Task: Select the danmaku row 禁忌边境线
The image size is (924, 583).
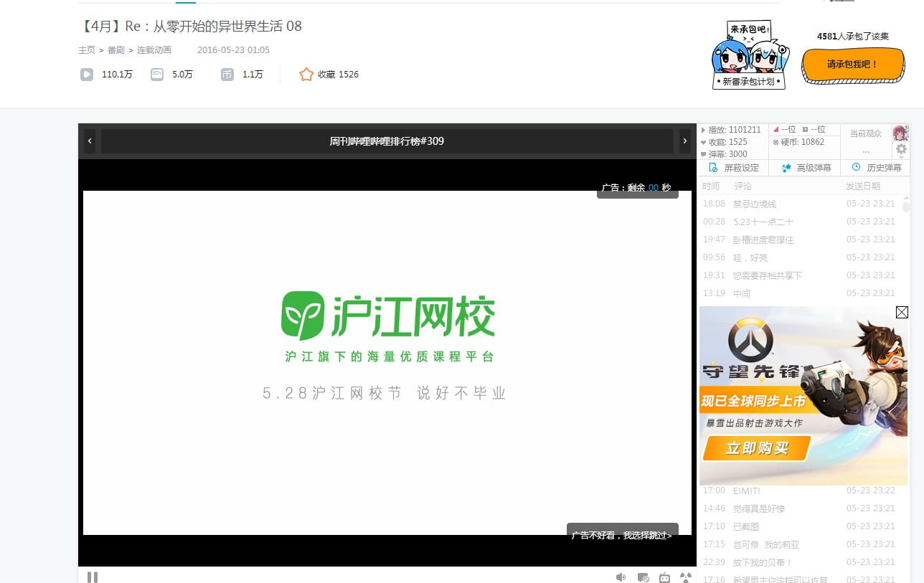Action: coord(800,204)
